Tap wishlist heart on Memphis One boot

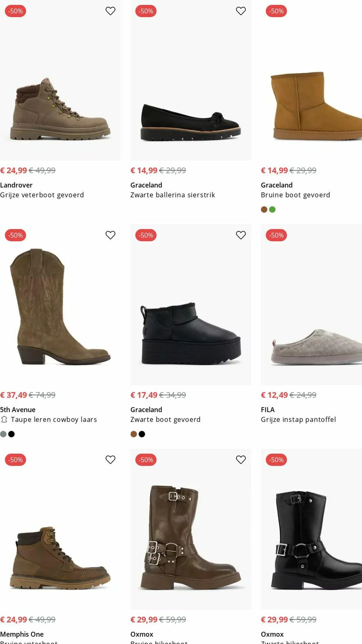coord(110,460)
